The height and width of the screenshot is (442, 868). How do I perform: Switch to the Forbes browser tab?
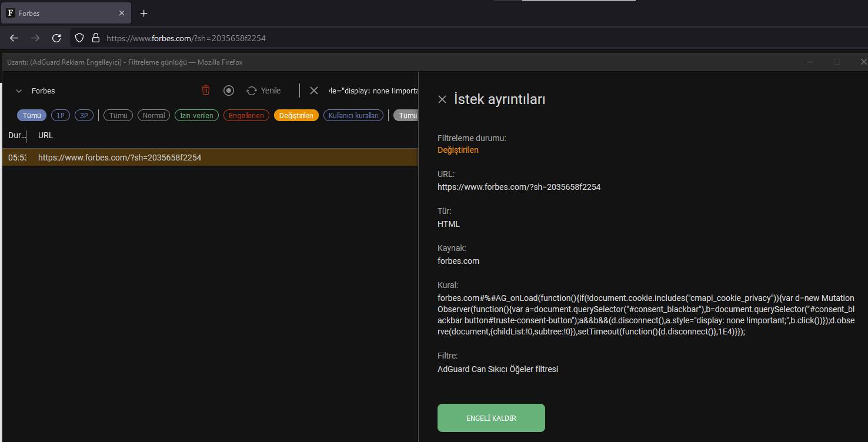click(x=65, y=13)
